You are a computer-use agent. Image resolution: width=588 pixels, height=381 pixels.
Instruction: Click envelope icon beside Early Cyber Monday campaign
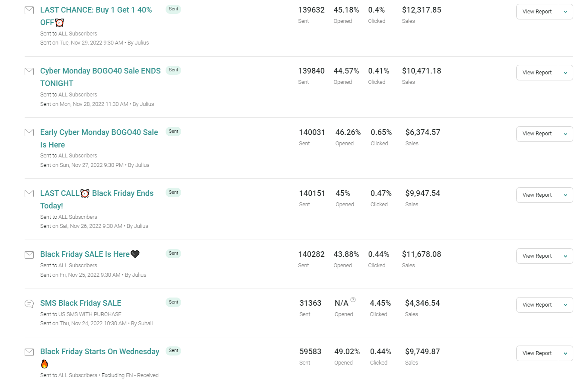click(29, 132)
